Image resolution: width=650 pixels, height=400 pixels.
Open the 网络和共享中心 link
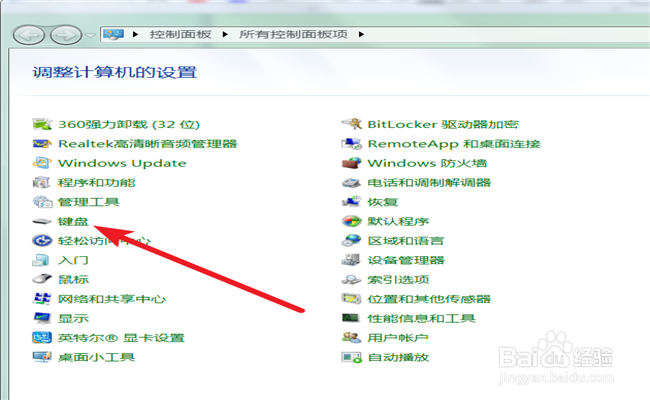[x=112, y=299]
